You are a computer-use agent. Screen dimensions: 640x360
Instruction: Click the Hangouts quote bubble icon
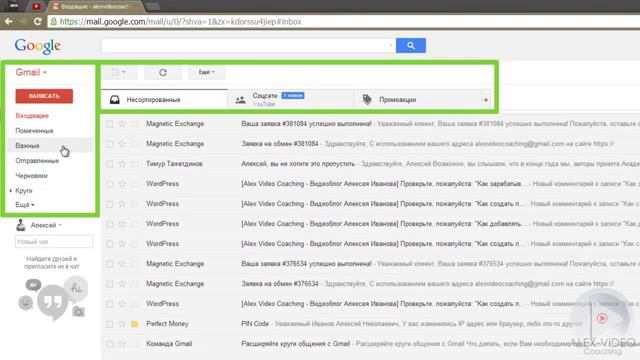click(x=52, y=301)
